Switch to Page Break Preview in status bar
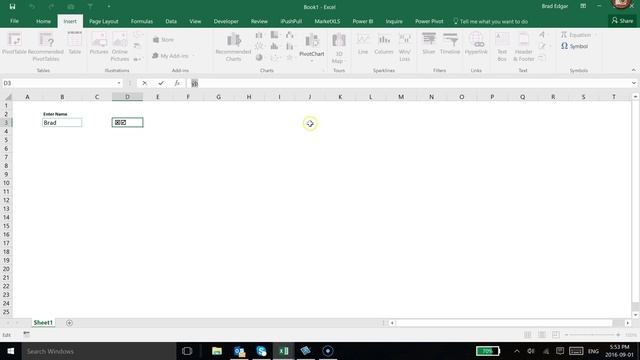Image resolution: width=640 pixels, height=360 pixels. (x=556, y=335)
